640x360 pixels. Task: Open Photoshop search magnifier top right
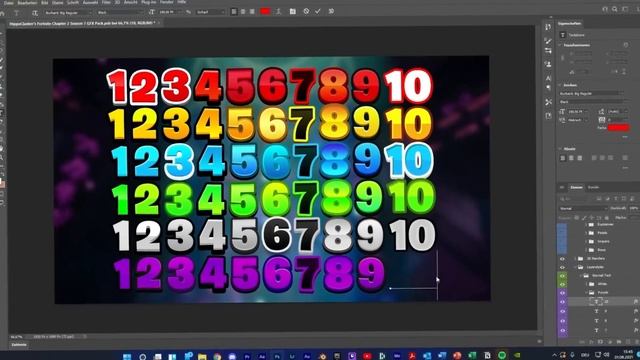click(x=615, y=9)
